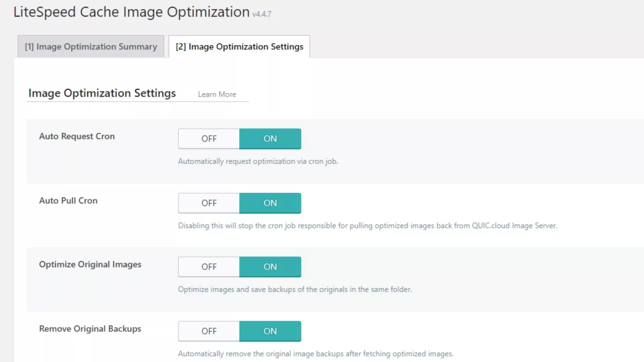Enable Auto Request Cron icon toggle
644x362 pixels.
tap(270, 138)
